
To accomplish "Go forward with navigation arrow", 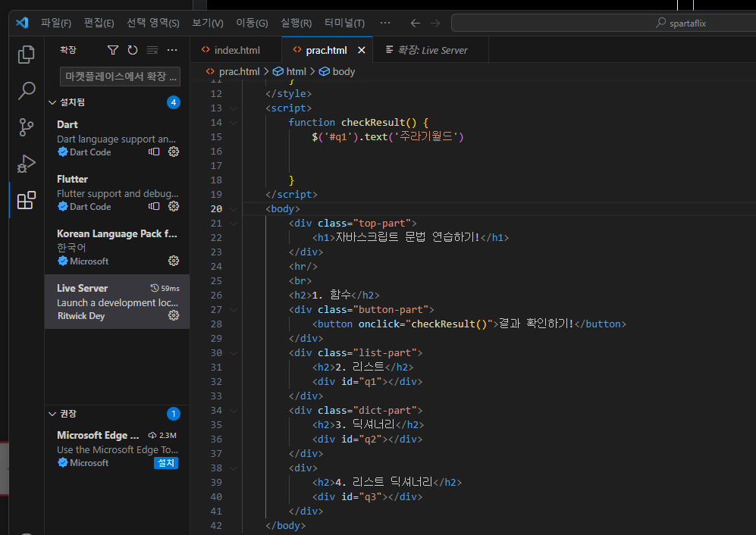I will pyautogui.click(x=435, y=23).
